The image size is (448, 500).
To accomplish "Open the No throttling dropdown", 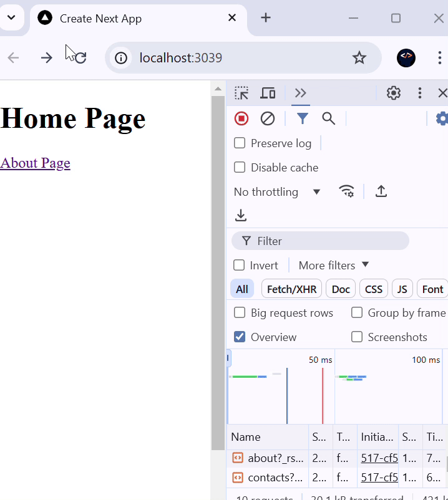I will (277, 192).
